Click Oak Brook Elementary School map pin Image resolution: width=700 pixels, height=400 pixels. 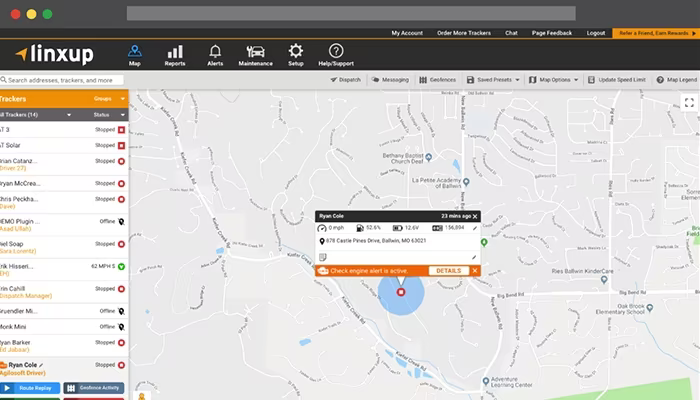click(x=650, y=308)
